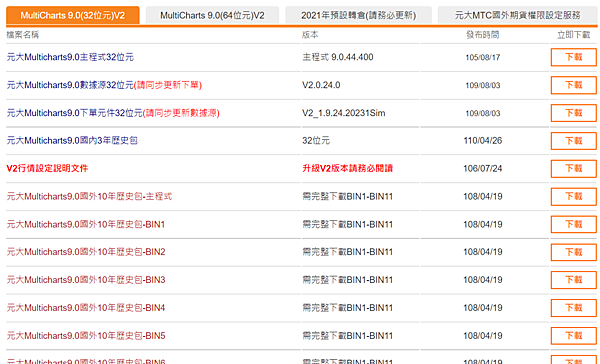Click release date 106/07/24

tap(483, 168)
